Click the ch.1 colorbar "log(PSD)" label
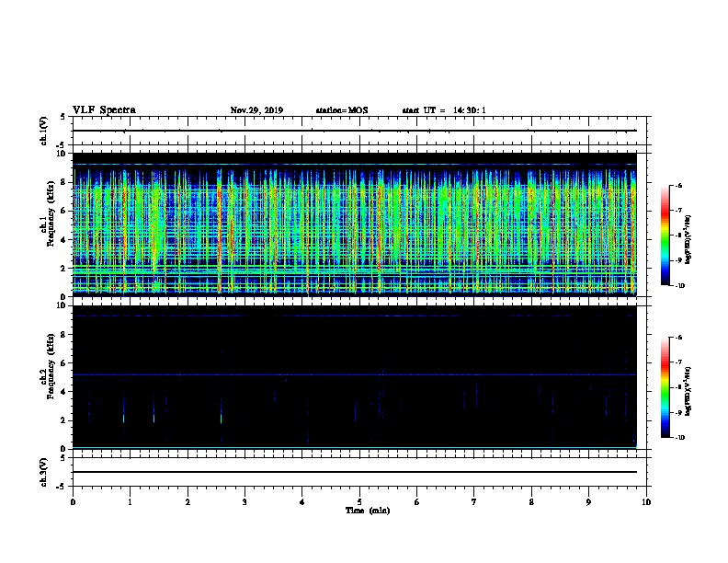728x563 pixels. 688,239
